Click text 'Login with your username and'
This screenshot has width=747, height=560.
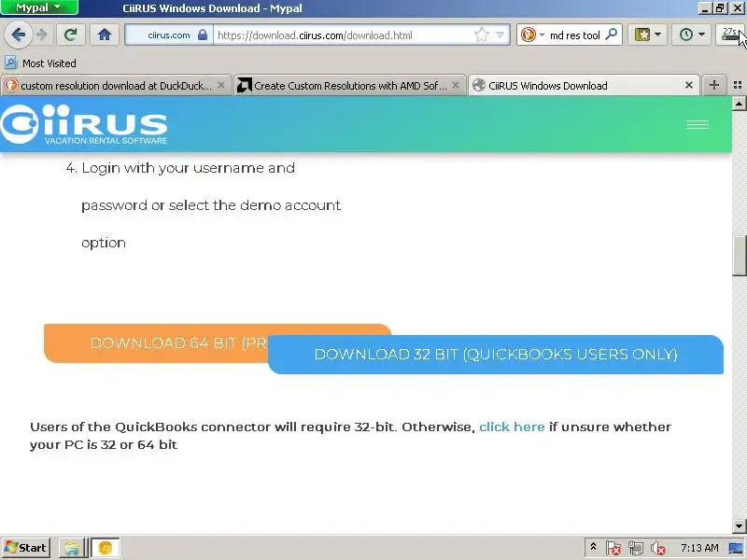click(189, 168)
